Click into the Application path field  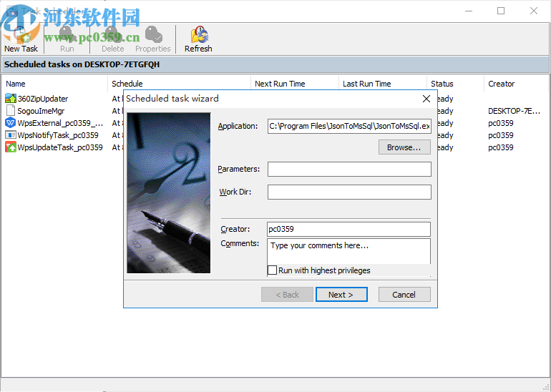[349, 126]
